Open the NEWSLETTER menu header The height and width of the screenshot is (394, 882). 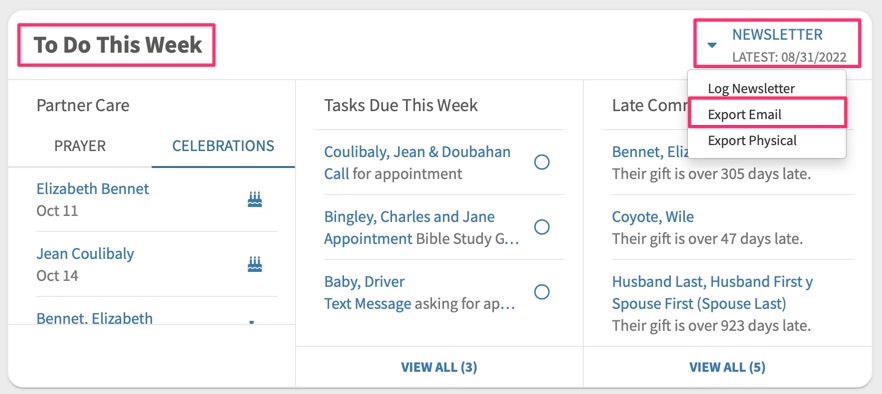[777, 35]
